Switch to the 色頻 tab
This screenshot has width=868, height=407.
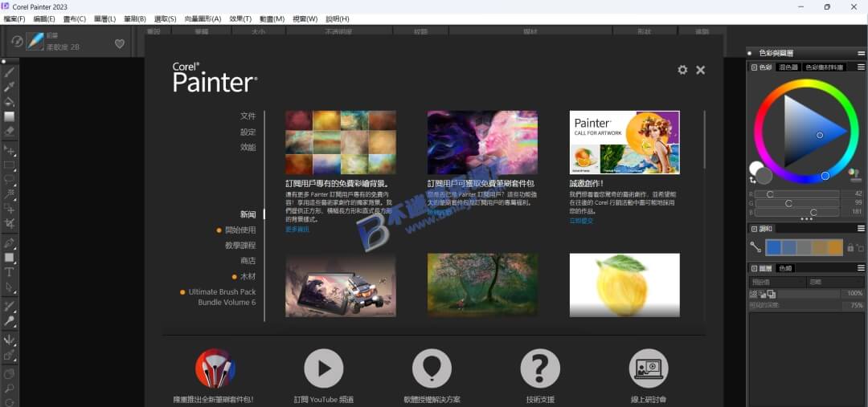[x=785, y=268]
